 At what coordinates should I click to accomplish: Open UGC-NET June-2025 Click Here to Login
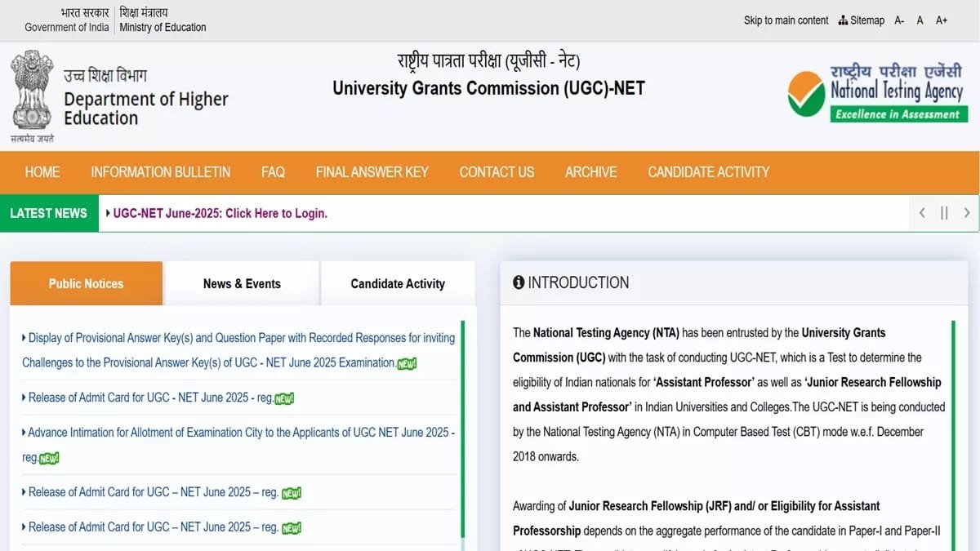point(220,214)
